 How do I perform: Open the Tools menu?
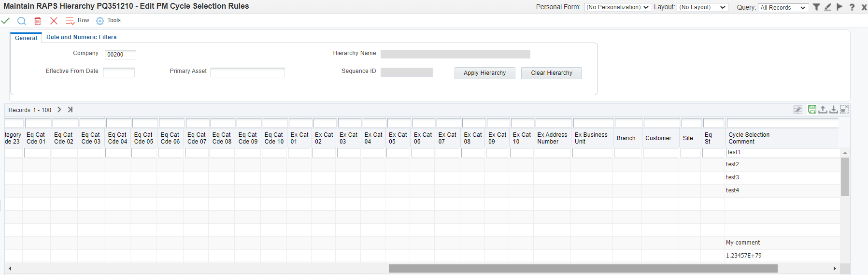(x=109, y=21)
